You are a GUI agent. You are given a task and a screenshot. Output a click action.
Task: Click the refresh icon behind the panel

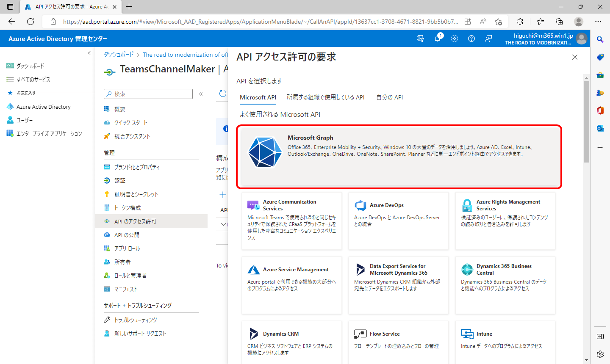click(x=223, y=94)
